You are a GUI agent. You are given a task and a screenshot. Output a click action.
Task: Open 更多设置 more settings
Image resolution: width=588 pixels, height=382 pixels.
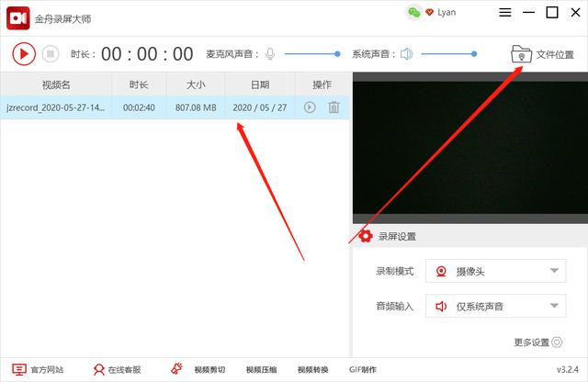click(x=537, y=343)
